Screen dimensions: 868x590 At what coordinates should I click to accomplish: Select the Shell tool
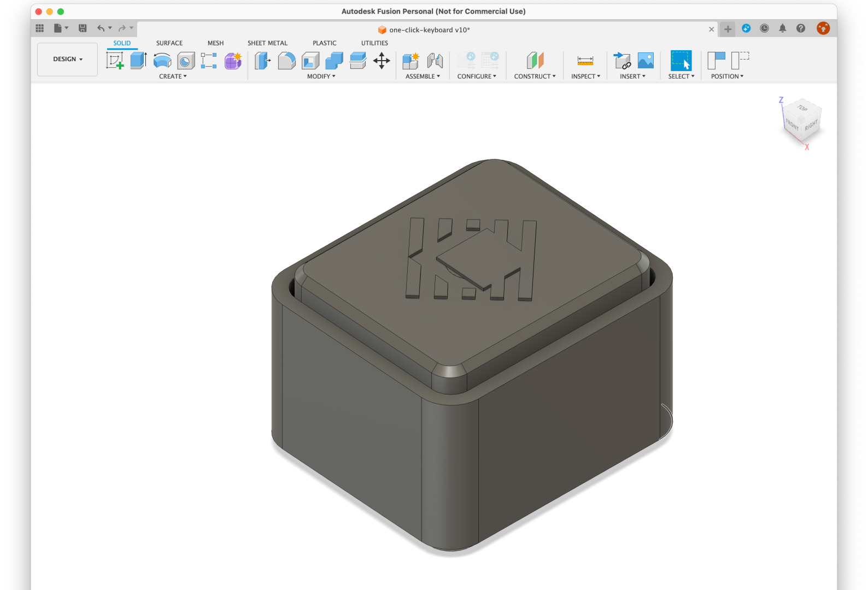point(310,61)
